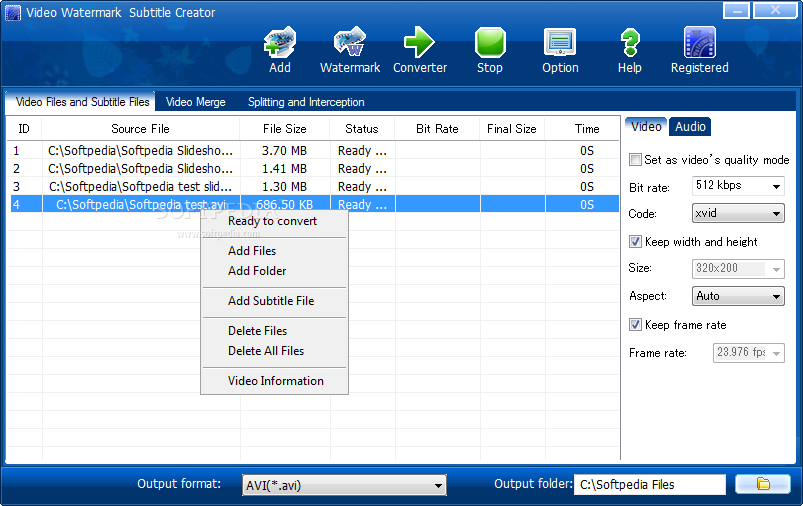The height and width of the screenshot is (506, 803).
Task: Browse output folder with folder icon
Action: click(763, 484)
